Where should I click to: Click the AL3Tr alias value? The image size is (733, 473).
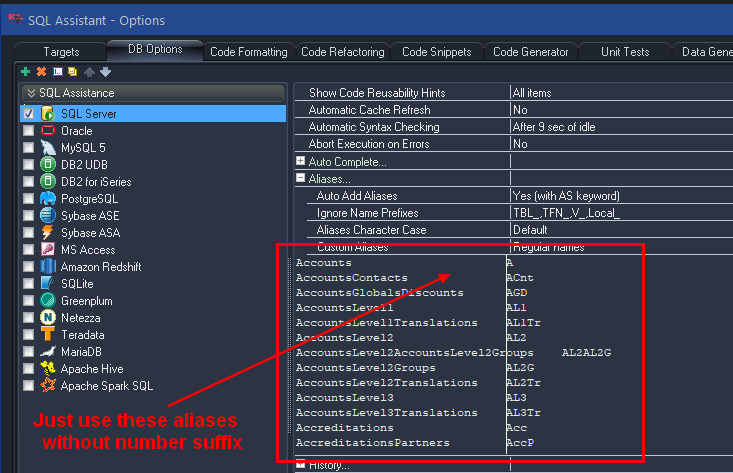click(524, 413)
